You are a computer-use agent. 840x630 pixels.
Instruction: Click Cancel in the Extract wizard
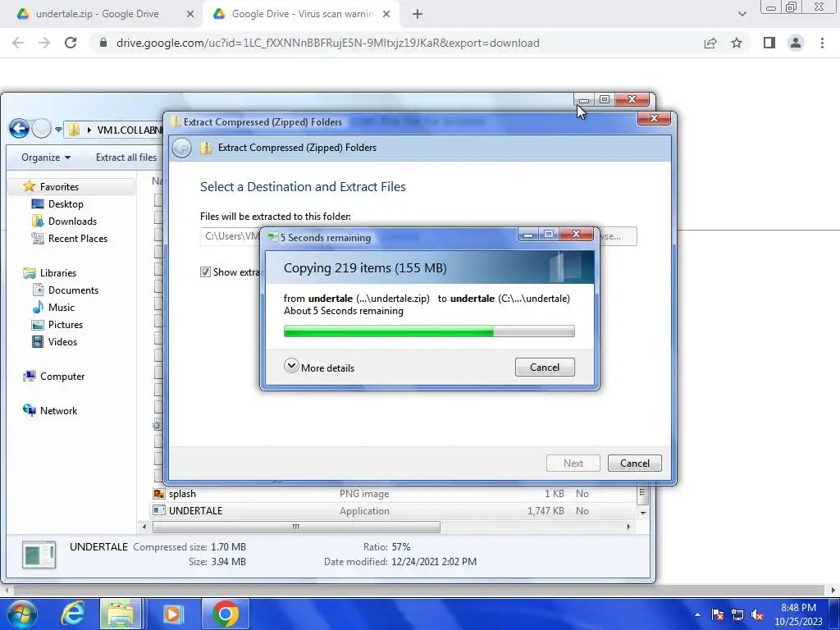[634, 463]
